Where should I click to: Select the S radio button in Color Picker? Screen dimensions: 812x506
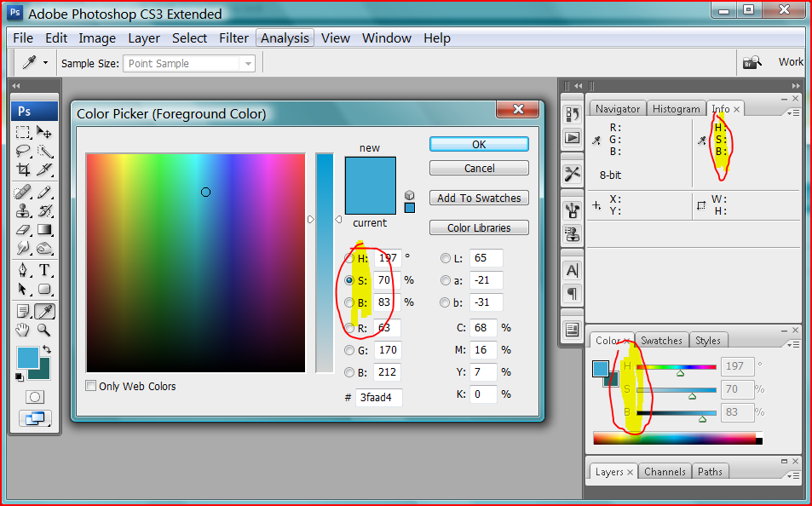349,279
